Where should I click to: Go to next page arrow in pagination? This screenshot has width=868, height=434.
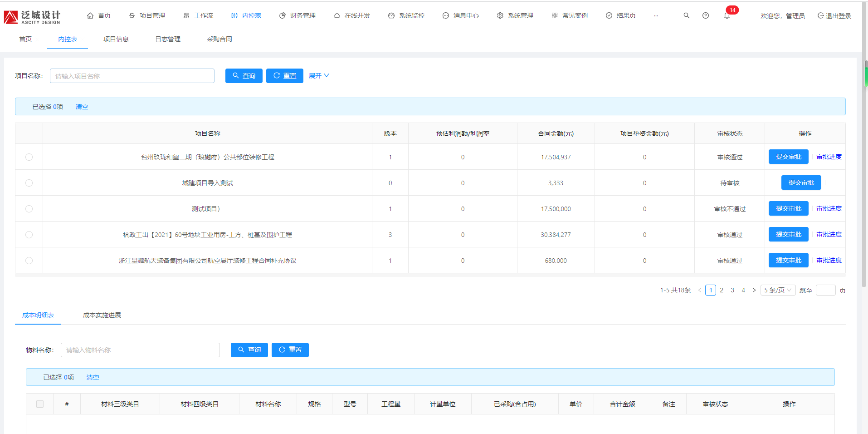[754, 290]
